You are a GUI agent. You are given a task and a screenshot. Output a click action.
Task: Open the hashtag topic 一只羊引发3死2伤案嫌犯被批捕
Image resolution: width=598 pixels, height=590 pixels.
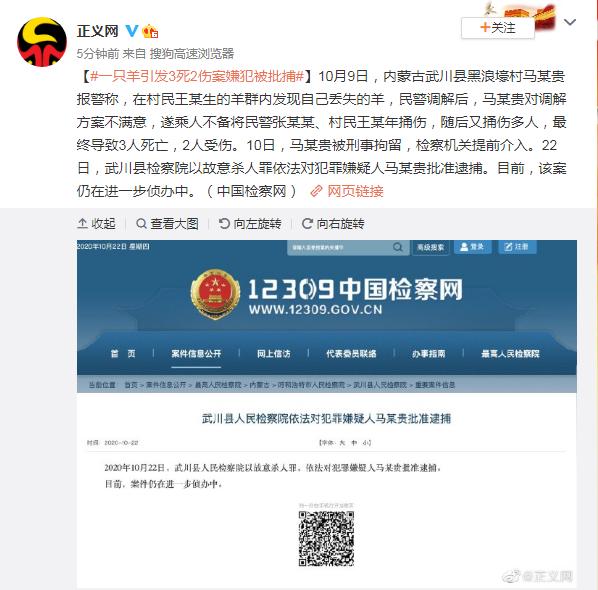coord(197,76)
